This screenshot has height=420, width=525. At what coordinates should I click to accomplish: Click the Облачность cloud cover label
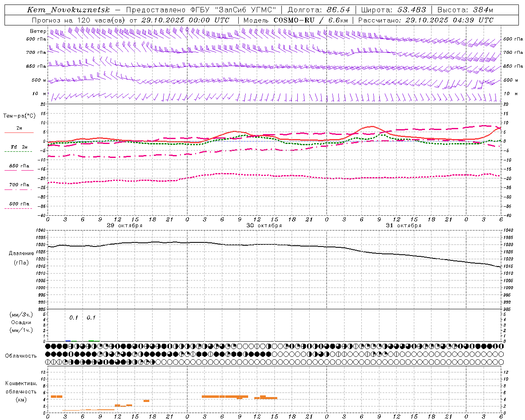pos(21,356)
